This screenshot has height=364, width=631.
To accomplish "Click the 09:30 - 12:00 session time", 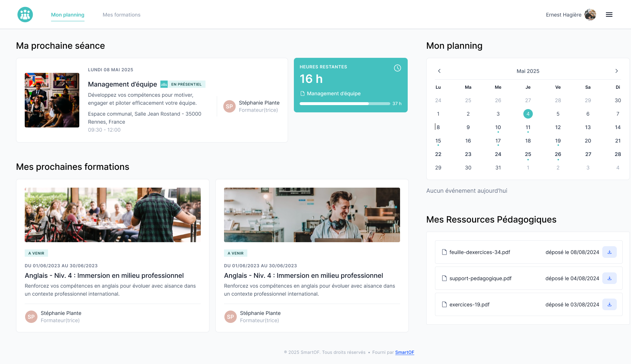I will 104,130.
